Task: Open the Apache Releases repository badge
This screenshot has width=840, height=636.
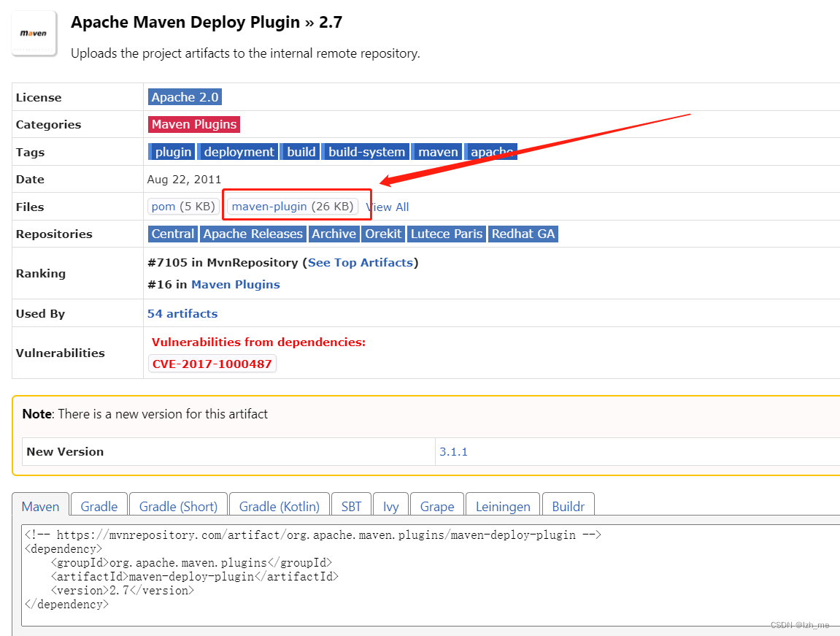Action: (x=253, y=234)
